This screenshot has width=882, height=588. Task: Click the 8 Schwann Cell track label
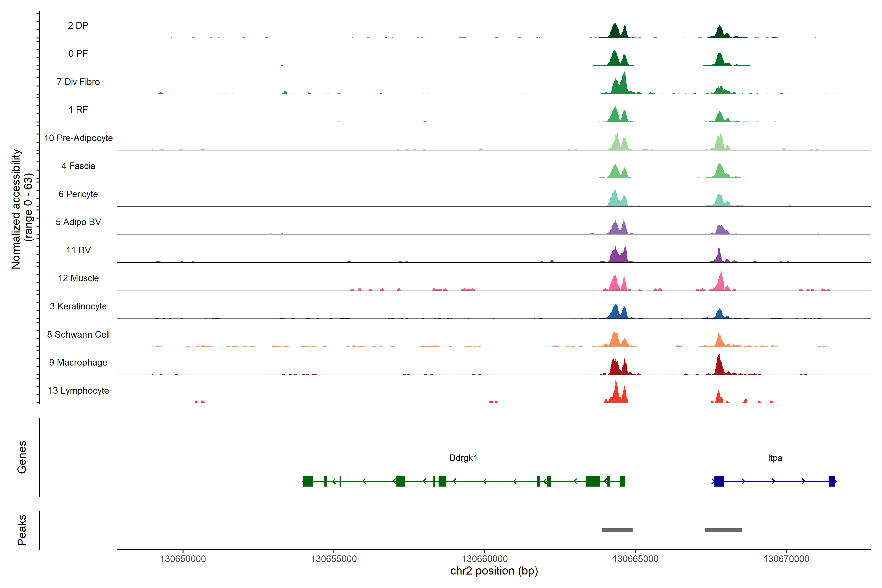[x=78, y=334]
